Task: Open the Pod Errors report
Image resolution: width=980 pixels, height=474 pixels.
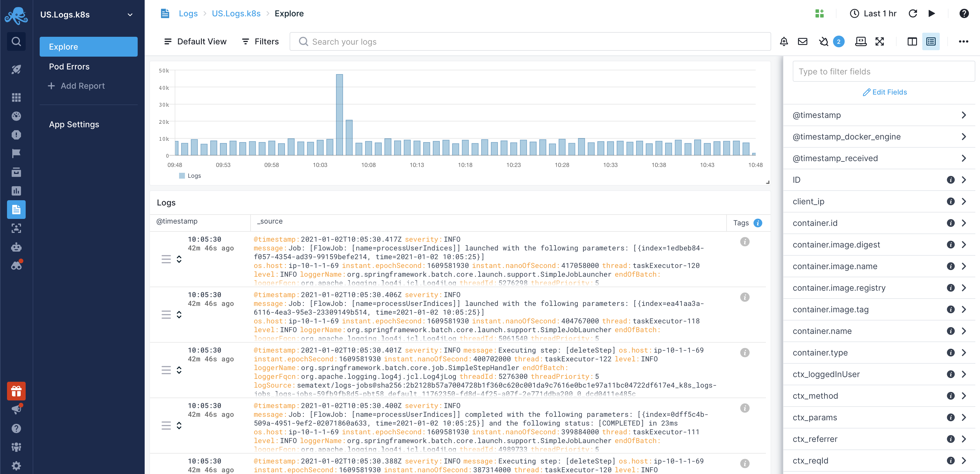Action: point(69,67)
